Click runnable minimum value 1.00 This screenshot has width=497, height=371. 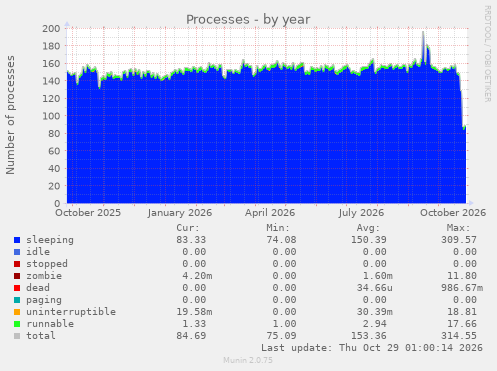[x=284, y=324]
